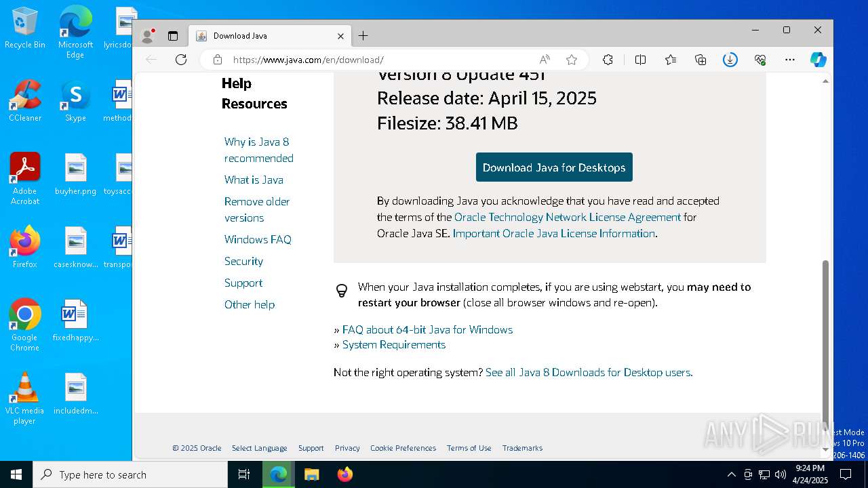Screen dimensions: 868x488
Task: Open Edge Settings and more menu
Action: click(790, 60)
